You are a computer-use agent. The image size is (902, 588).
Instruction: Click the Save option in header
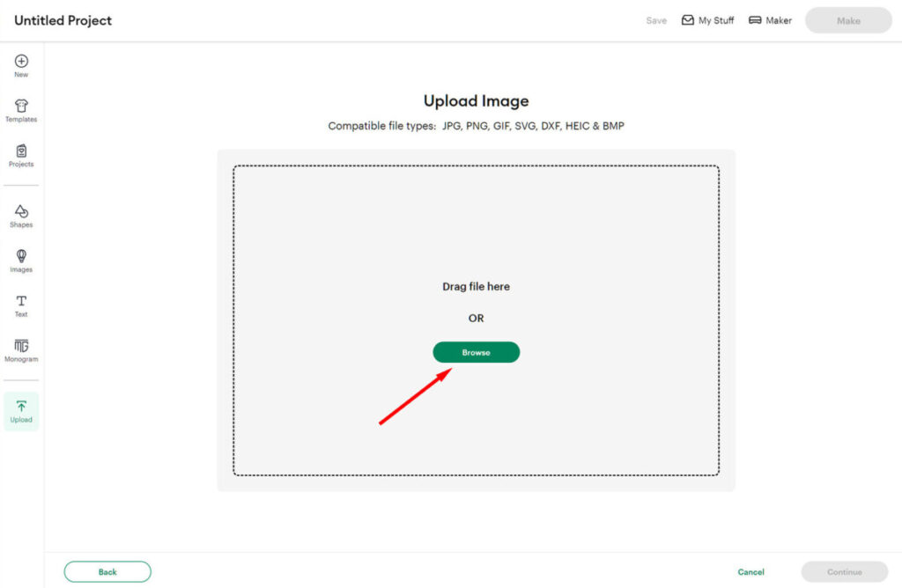tap(656, 20)
